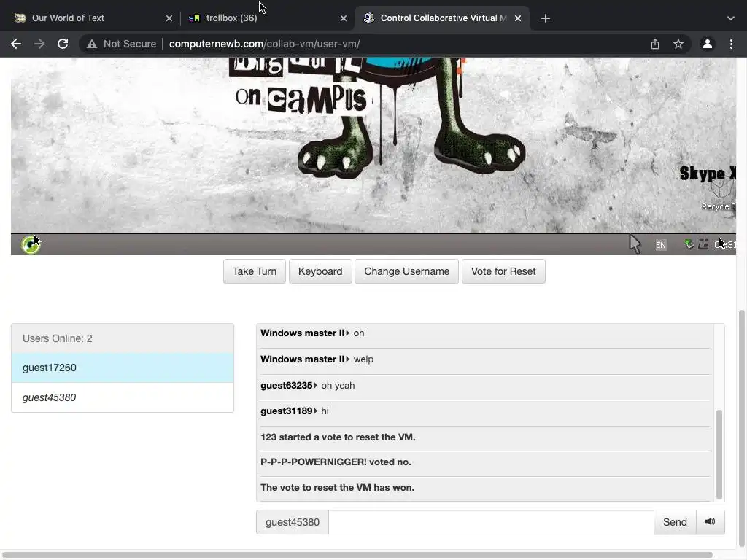747x560 pixels.
Task: Open the Not Secure site warning
Action: (121, 44)
